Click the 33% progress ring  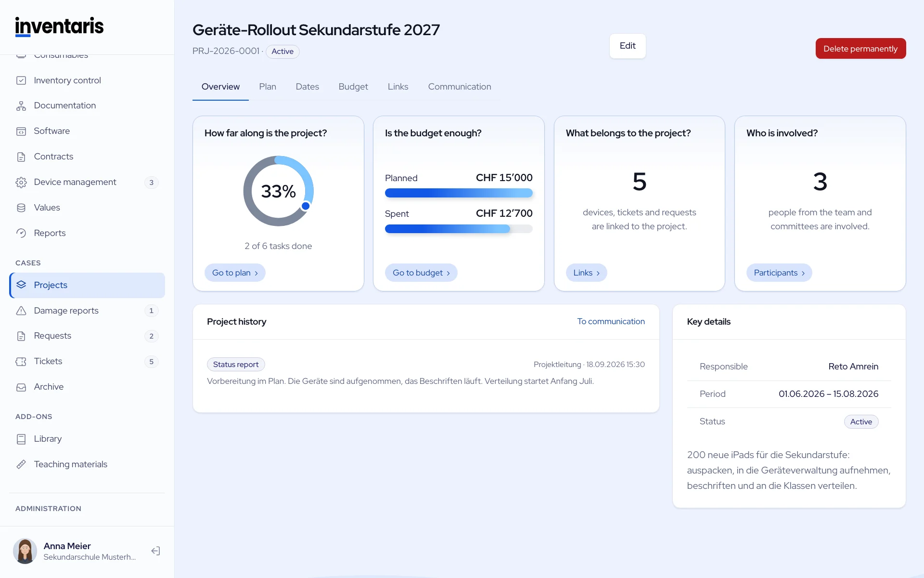278,191
